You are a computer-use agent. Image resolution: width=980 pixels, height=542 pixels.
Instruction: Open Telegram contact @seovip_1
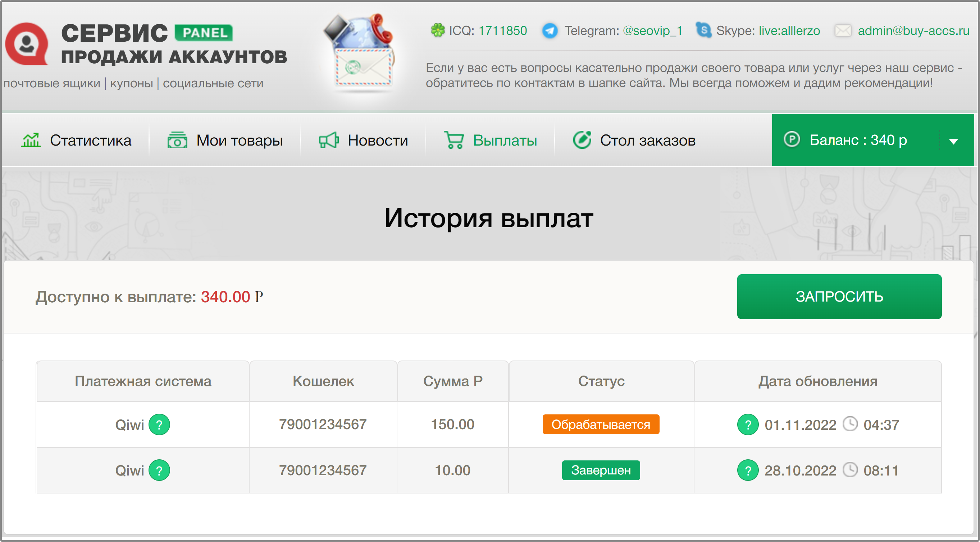(652, 31)
